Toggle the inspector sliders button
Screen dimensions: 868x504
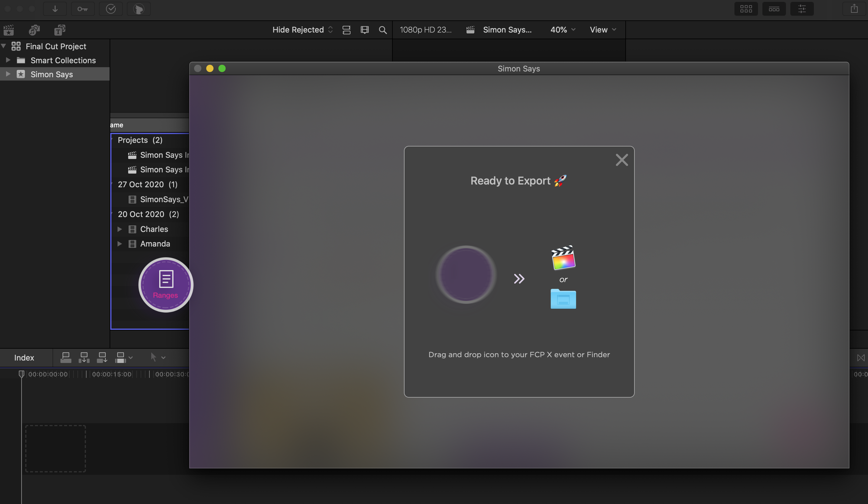click(801, 9)
